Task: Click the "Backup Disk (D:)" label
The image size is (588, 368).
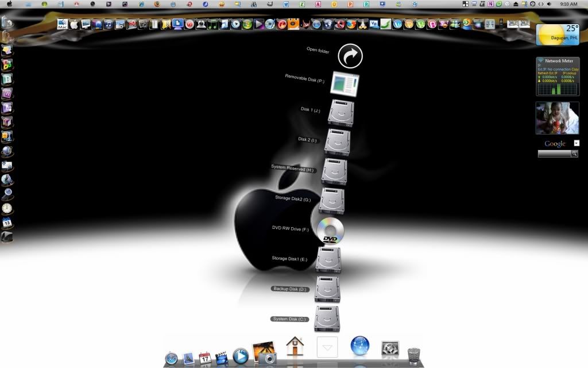Action: coord(290,289)
